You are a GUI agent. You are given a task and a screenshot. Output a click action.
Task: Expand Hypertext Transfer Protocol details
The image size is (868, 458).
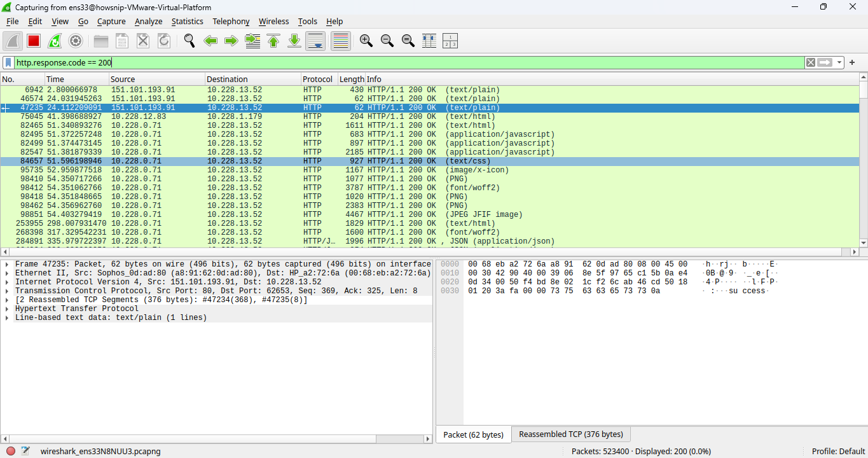tap(6, 309)
